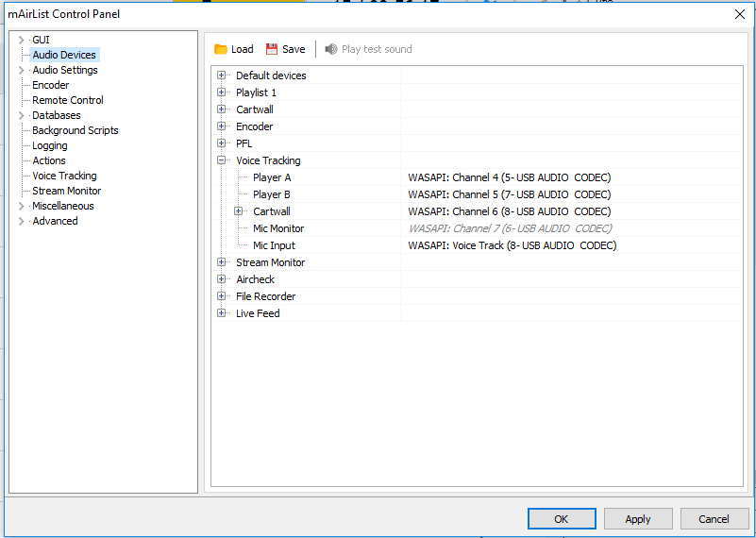The height and width of the screenshot is (538, 756).
Task: Expand the Aircheck device group
Action: 221,279
